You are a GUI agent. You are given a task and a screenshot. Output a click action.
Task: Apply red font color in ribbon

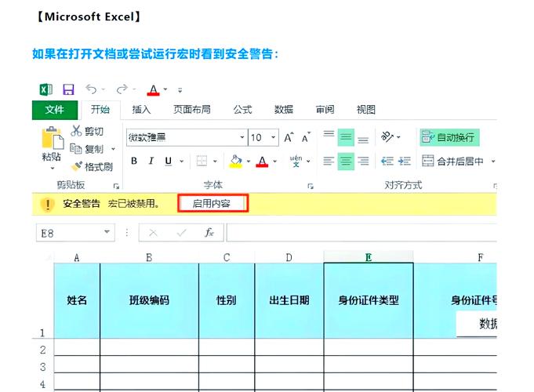262,161
